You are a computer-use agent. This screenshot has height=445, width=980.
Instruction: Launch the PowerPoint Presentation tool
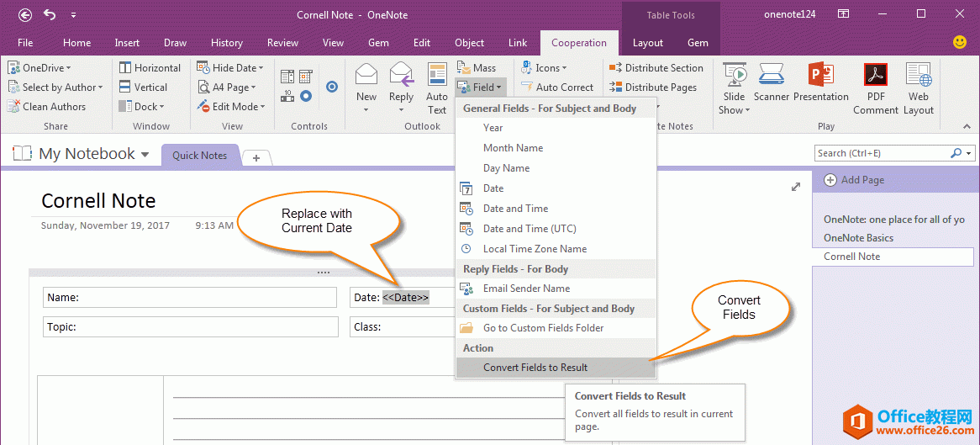coord(820,82)
